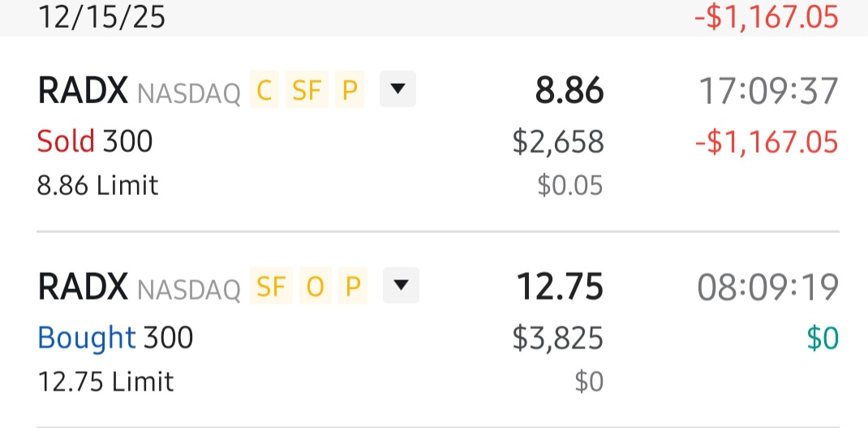Click the SF badge on the bought RADX trade
Screen dimensions: 868x428
tap(271, 286)
